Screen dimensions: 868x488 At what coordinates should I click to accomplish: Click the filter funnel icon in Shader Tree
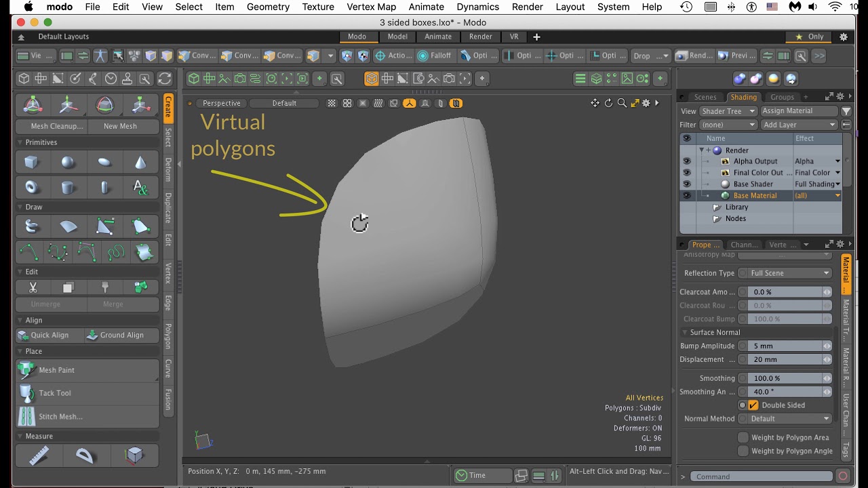pos(846,111)
